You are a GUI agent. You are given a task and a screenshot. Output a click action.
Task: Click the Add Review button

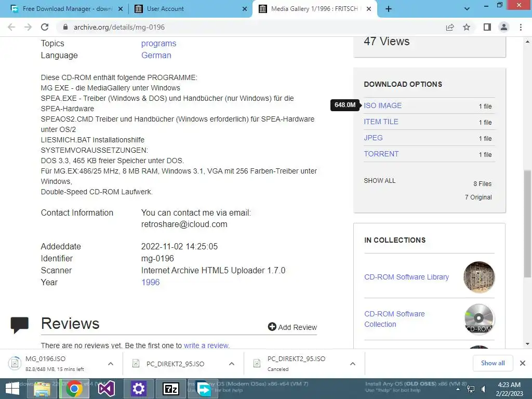(x=292, y=327)
